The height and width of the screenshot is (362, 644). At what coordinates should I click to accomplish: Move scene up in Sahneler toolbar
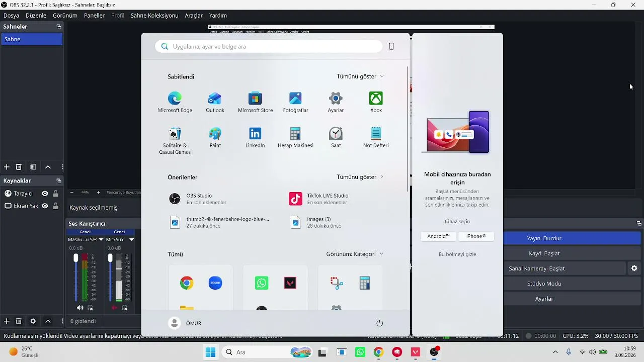click(x=48, y=167)
